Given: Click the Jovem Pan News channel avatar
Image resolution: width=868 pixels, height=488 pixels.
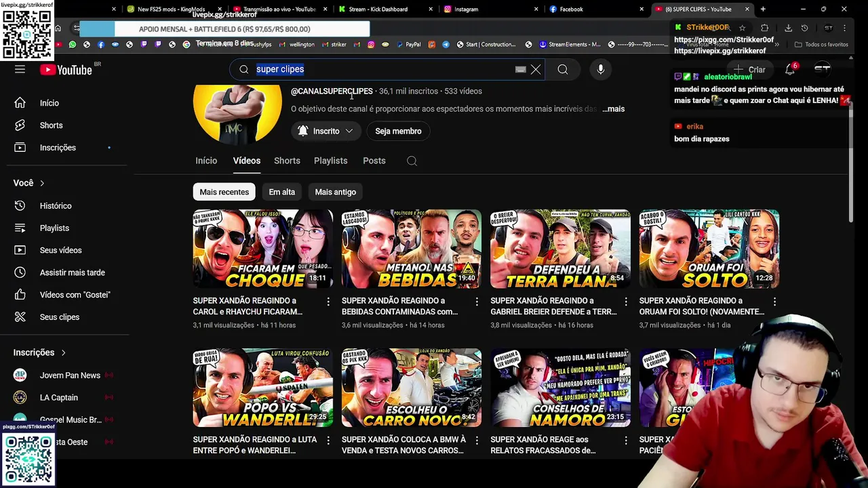Looking at the screenshot, I should pos(20,375).
